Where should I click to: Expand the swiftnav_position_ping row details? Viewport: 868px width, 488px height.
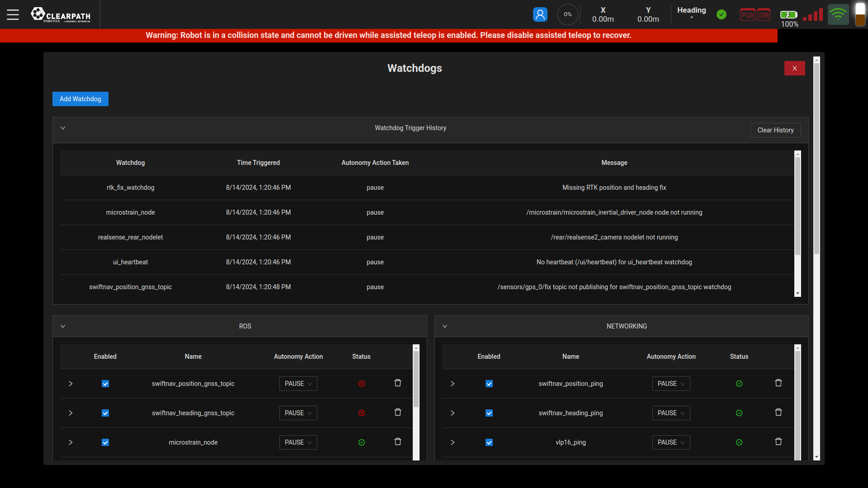point(453,384)
